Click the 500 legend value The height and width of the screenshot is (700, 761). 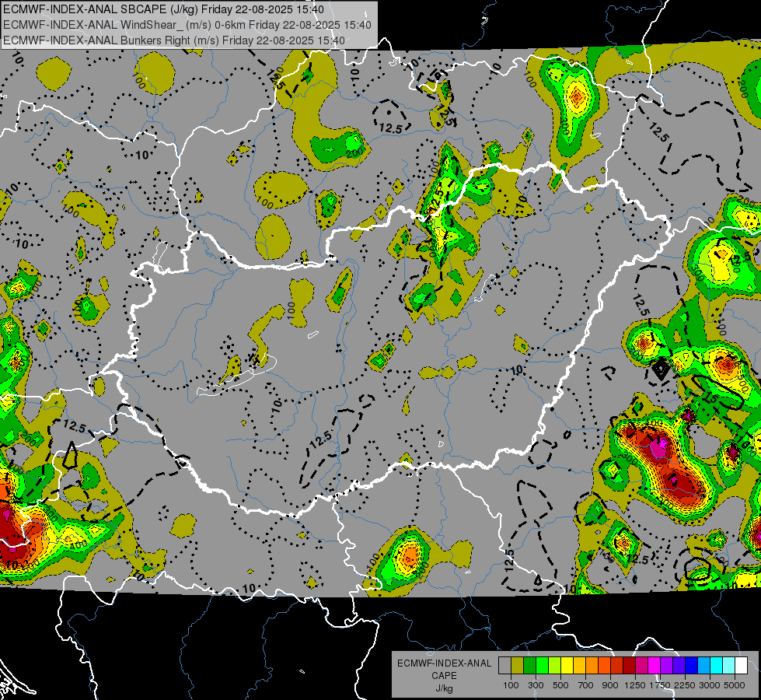(x=560, y=685)
